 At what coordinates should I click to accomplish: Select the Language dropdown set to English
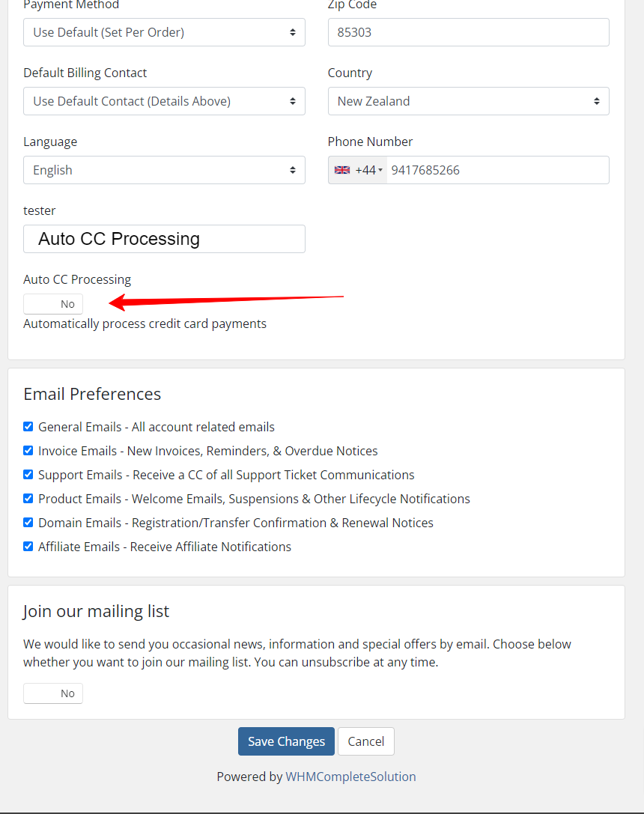tap(164, 170)
